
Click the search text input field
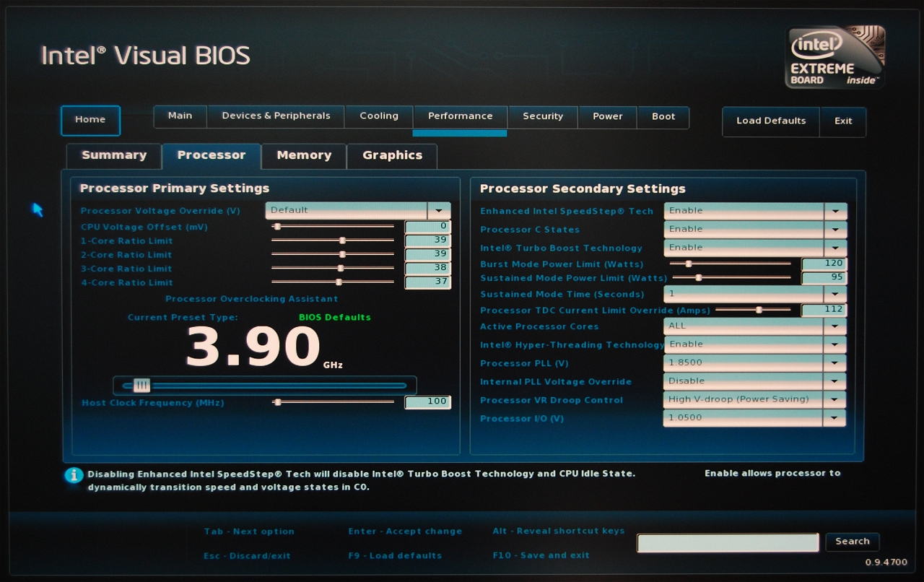pyautogui.click(x=728, y=542)
